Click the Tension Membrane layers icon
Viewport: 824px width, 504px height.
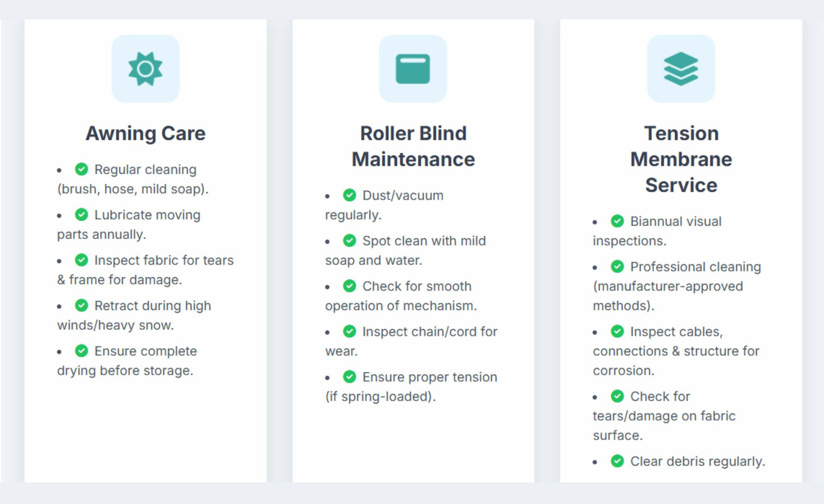coord(681,69)
